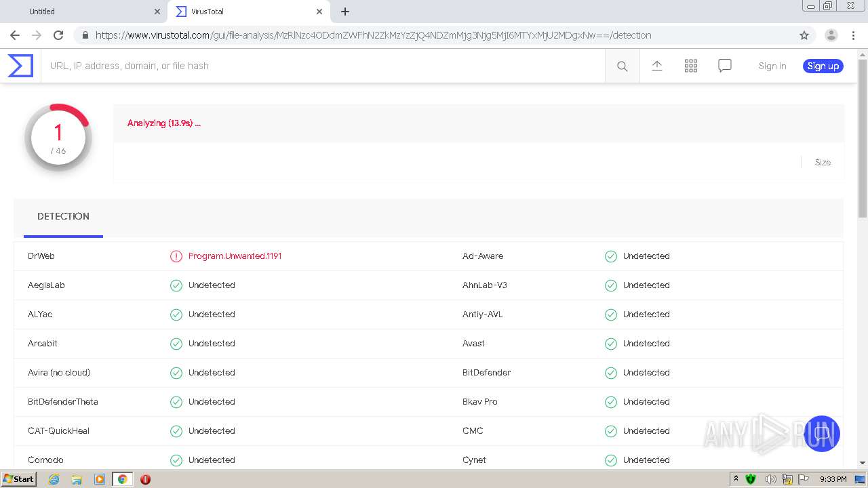Click the AegisLab undetected check icon
868x488 pixels.
(176, 285)
